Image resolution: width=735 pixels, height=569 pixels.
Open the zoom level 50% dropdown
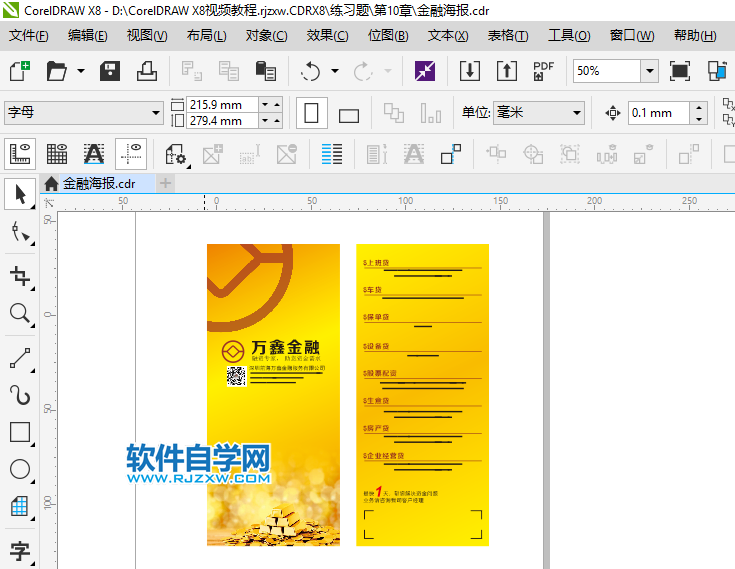pos(649,71)
